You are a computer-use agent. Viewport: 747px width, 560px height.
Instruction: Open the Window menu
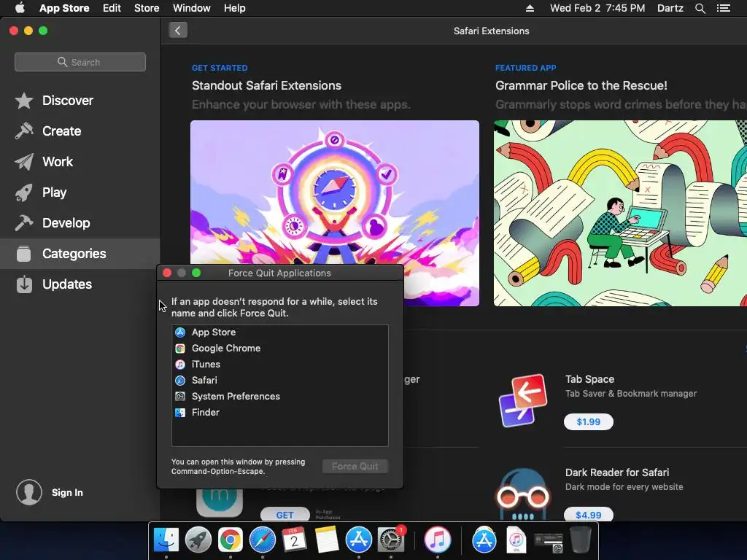[192, 8]
